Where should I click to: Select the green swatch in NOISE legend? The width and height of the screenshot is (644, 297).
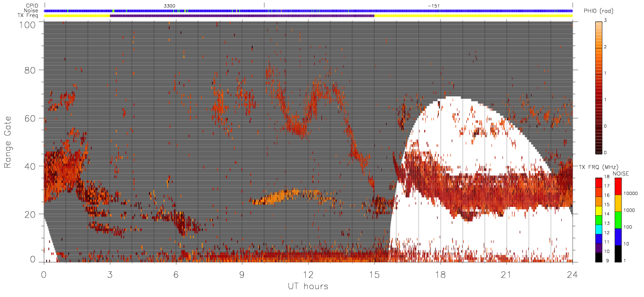(619, 220)
